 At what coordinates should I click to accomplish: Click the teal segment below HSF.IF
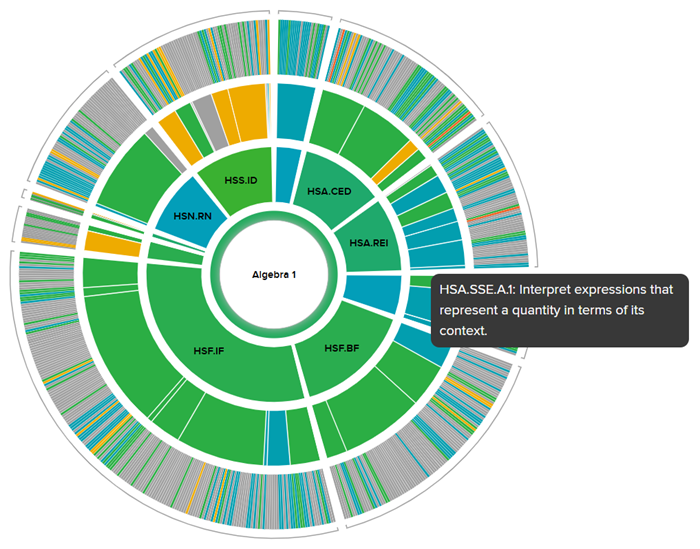(277, 436)
